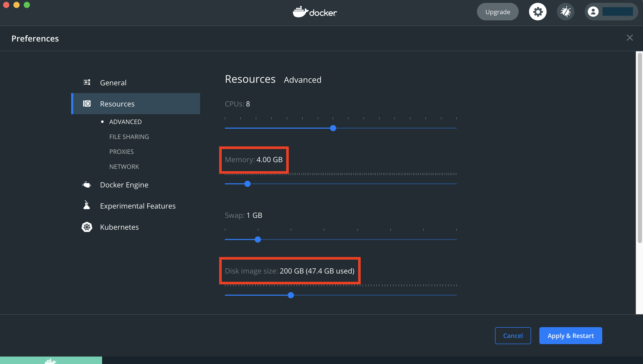
Task: Click the Experimental Features flask icon
Action: [87, 205]
